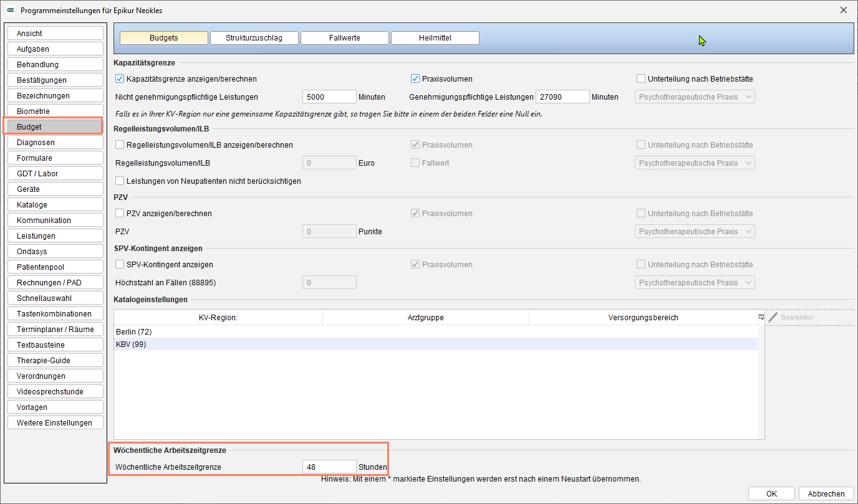Open the Terminplaner / Räume category
This screenshot has height=504, width=858.
coord(55,330)
